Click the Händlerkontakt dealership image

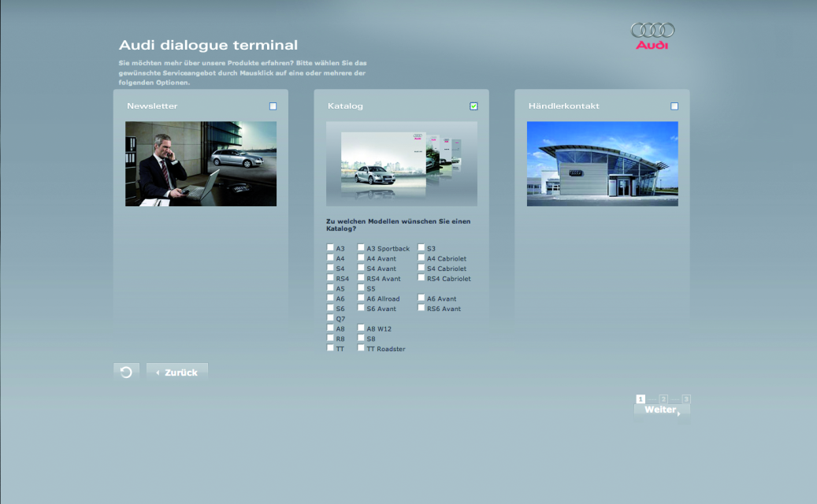[603, 164]
